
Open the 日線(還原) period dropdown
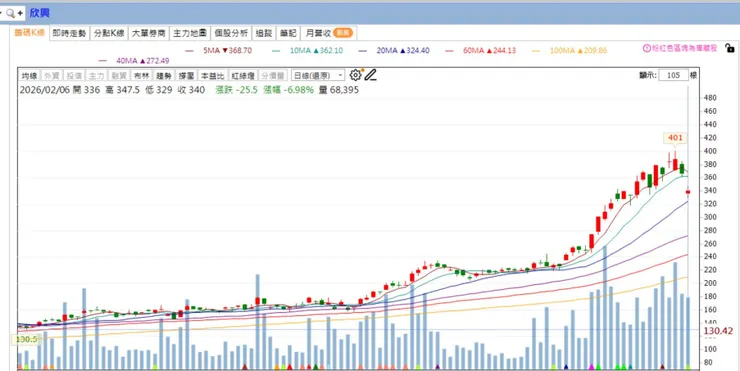pyautogui.click(x=318, y=76)
